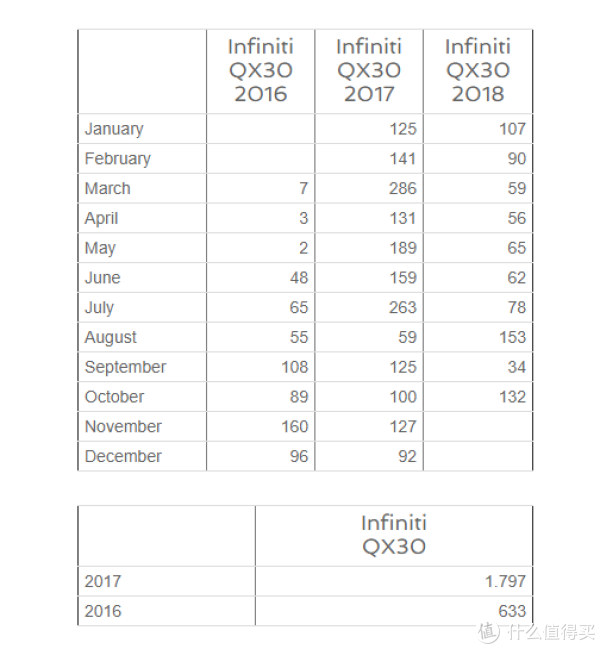600x649 pixels.
Task: Click the November 2016 value 160
Action: 295,427
